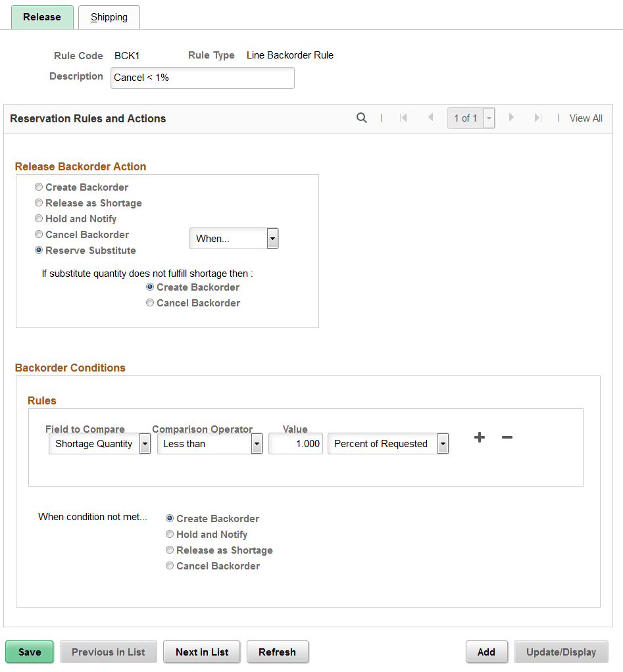Choose Hold and Notify when condition not met
The image size is (623, 672).
170,534
